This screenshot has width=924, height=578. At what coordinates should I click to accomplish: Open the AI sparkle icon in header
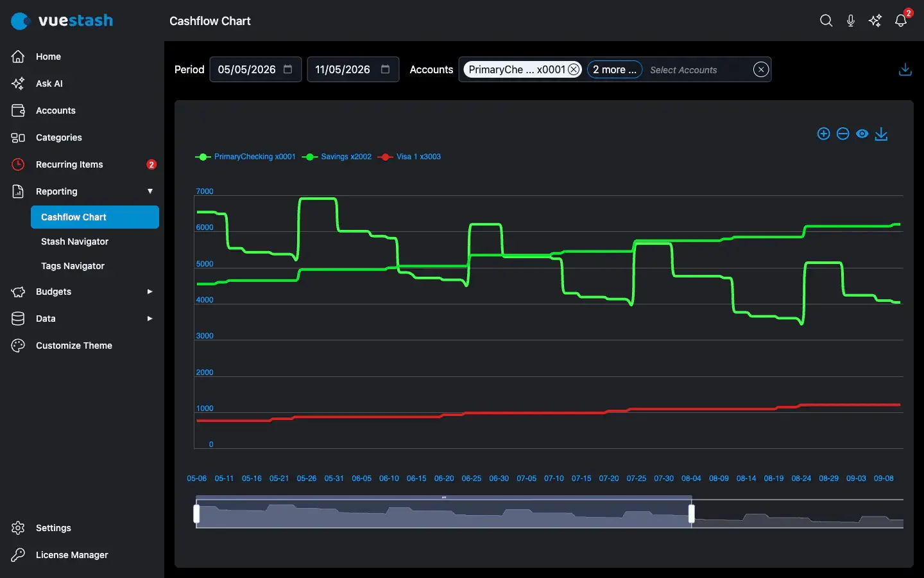[875, 21]
